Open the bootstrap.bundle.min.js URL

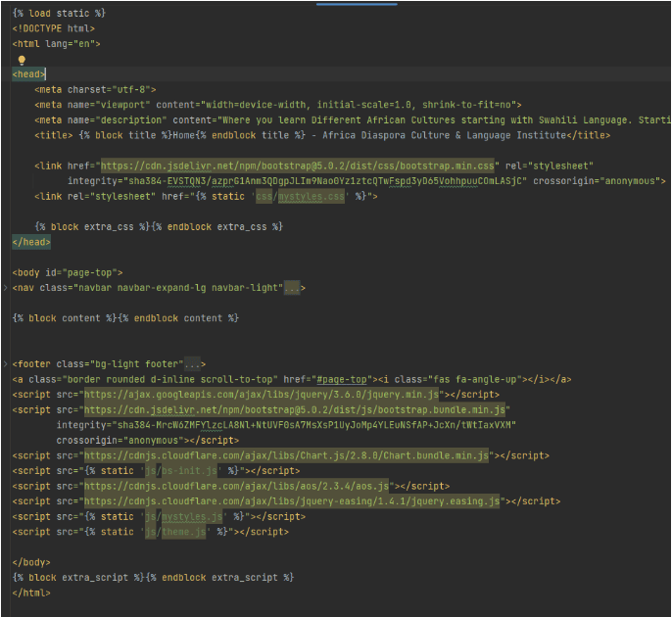pyautogui.click(x=295, y=410)
